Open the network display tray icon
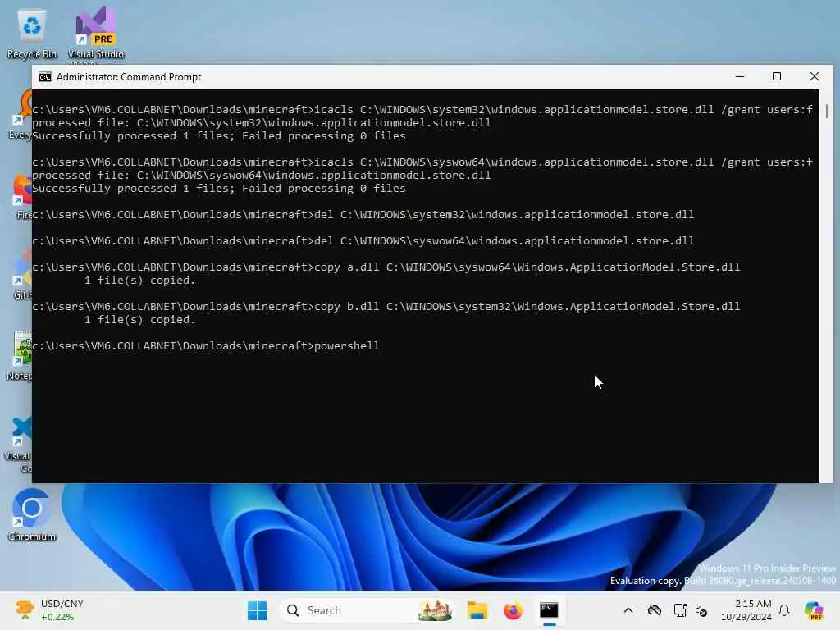The image size is (840, 630). 680,610
